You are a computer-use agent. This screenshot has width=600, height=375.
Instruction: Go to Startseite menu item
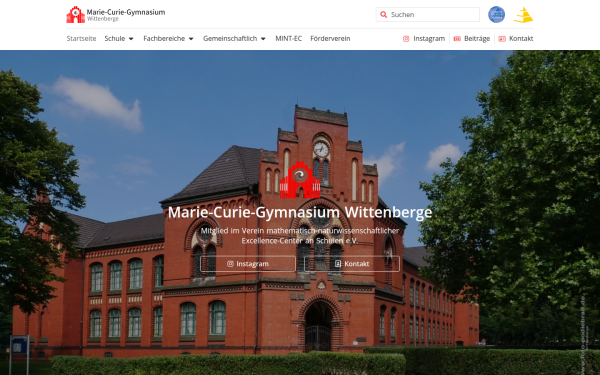tap(81, 38)
